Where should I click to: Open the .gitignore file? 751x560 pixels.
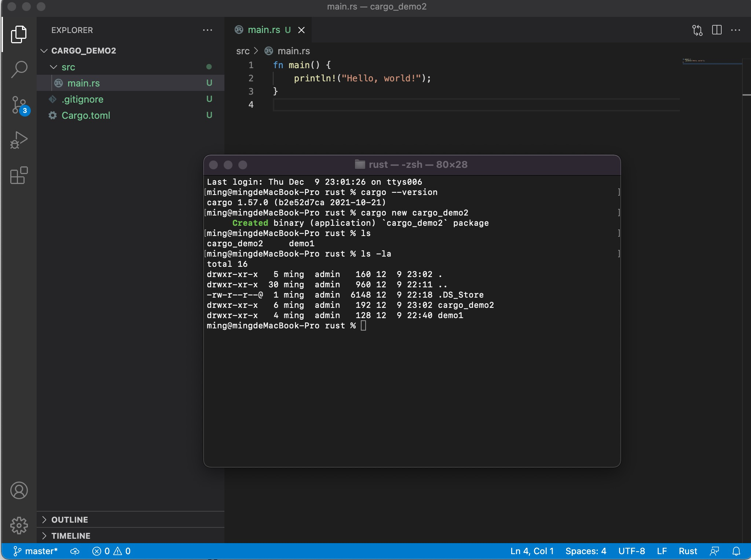tap(83, 99)
